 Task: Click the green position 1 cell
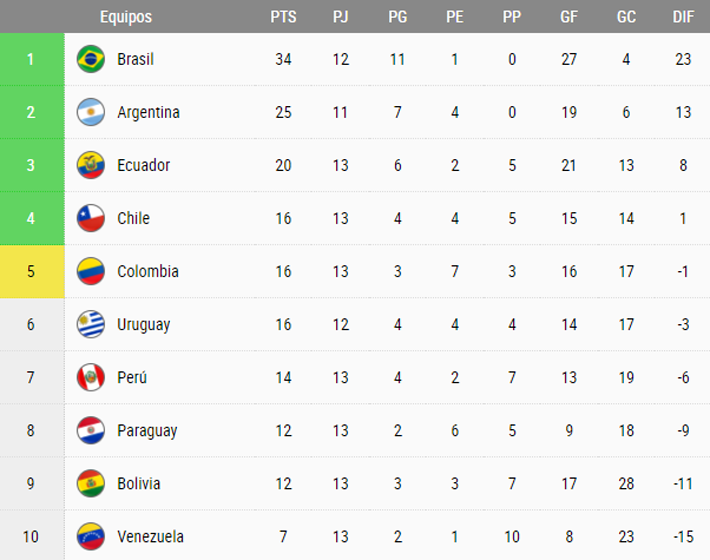(x=31, y=59)
